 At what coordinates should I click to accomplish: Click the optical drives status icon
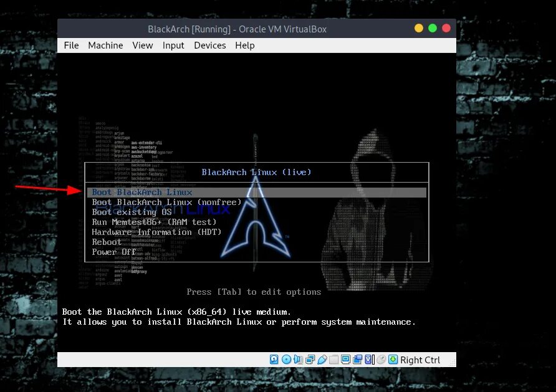[285, 359]
